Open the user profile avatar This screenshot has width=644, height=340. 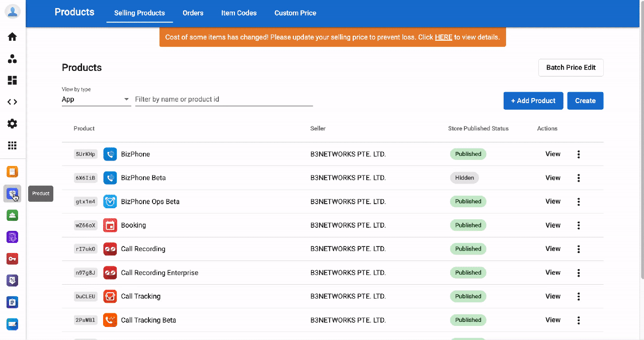[x=13, y=12]
